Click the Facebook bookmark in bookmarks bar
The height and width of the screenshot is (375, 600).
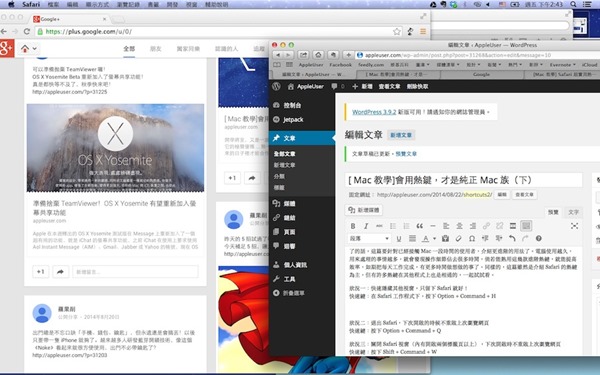point(340,65)
